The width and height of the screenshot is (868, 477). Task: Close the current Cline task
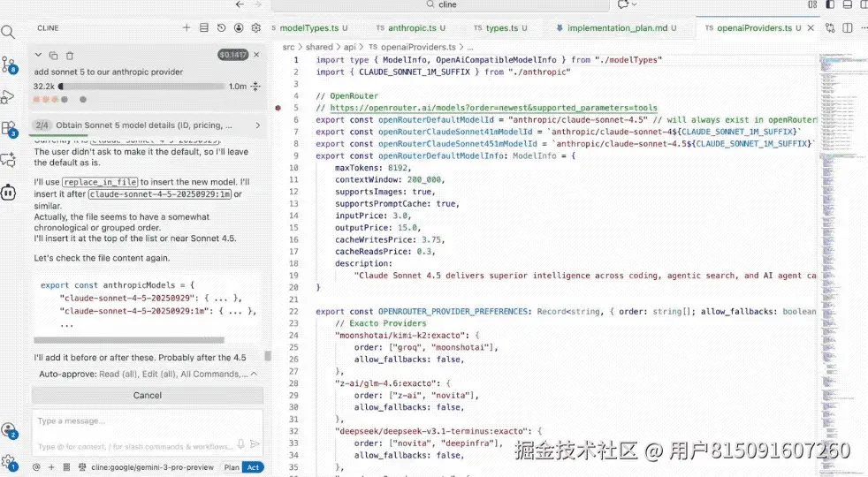(x=256, y=55)
